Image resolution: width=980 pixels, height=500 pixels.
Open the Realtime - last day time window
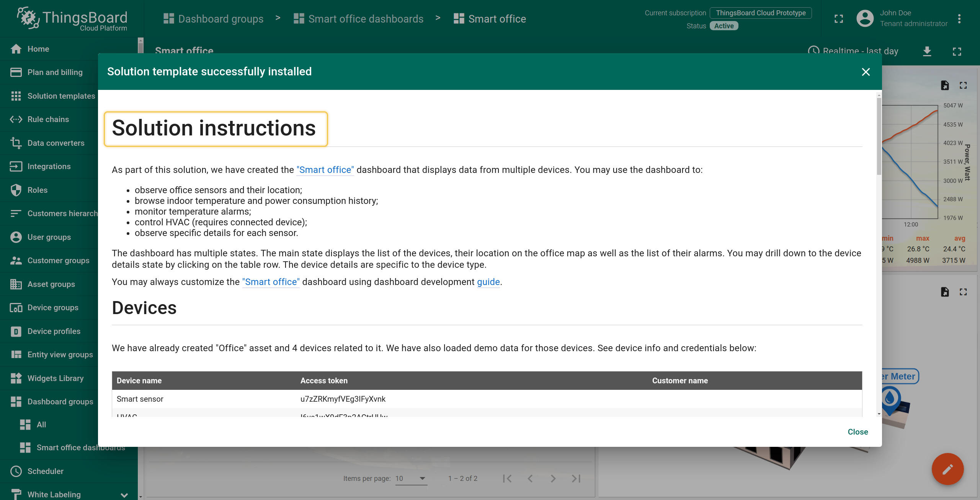coord(853,51)
